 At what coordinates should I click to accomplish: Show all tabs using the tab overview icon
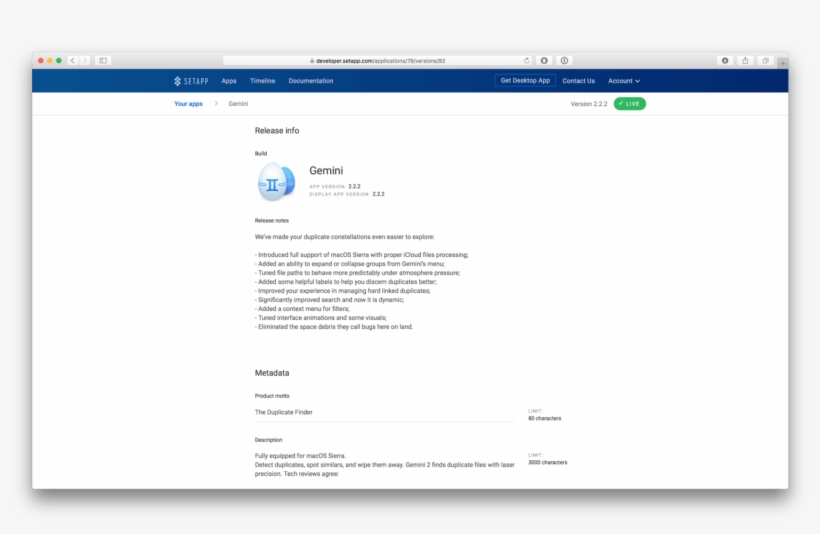[x=765, y=61]
